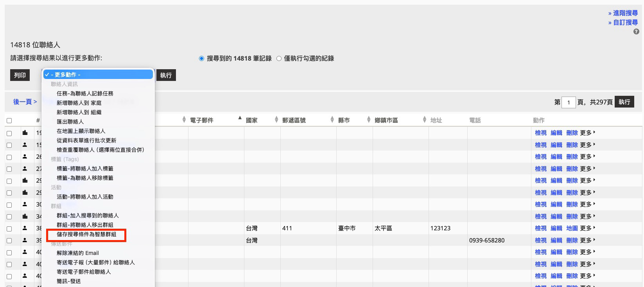644x287 pixels.
Task: Open the 地圖 link for the 臺中市 contact
Action: click(x=572, y=228)
